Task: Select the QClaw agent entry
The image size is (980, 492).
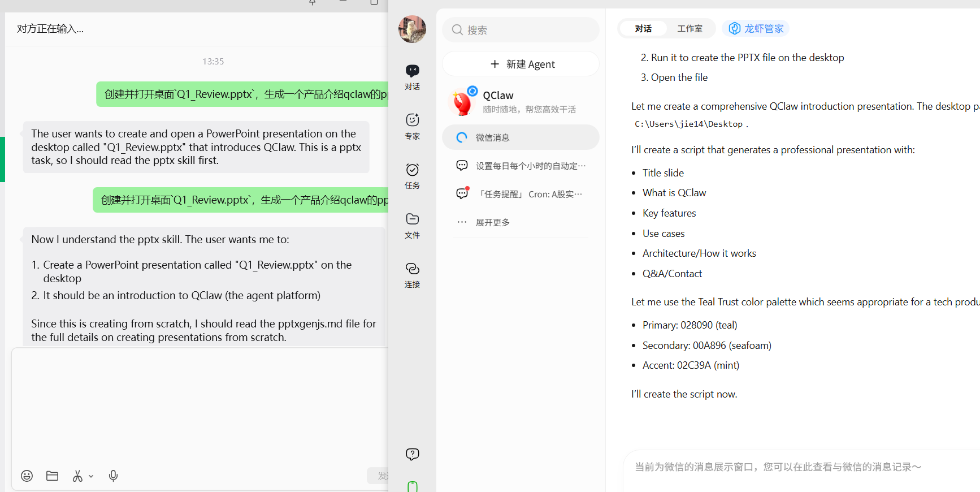Action: [x=521, y=102]
